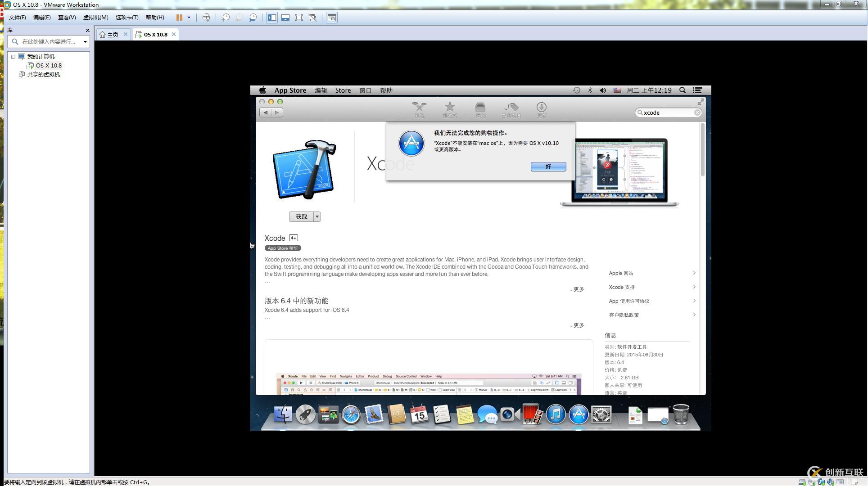868x486 pixels.
Task: Collapse the 我的计算机 tree node
Action: [x=13, y=57]
